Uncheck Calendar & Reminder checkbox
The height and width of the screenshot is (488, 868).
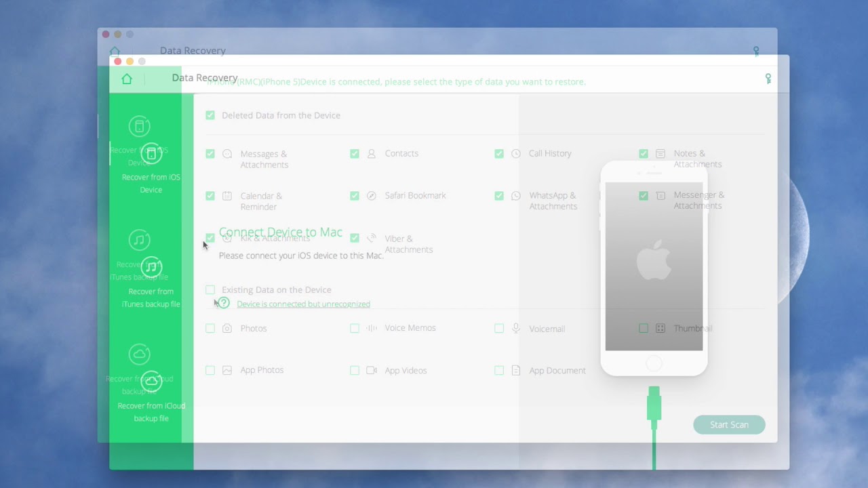[x=210, y=196]
